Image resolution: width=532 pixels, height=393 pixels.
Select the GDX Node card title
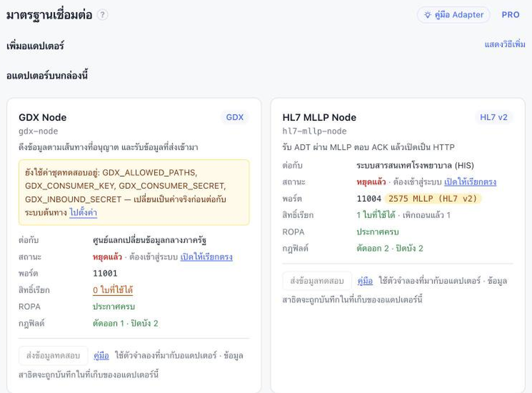coord(42,118)
